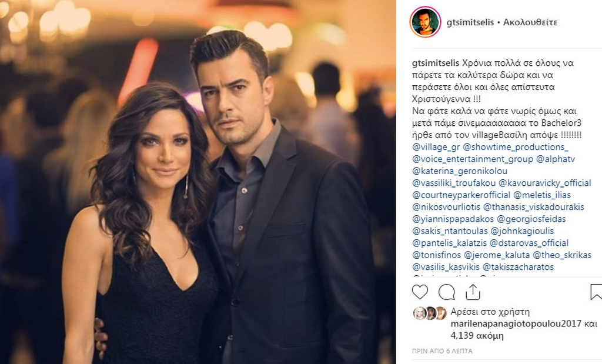Like the post with the heart icon

tap(420, 292)
